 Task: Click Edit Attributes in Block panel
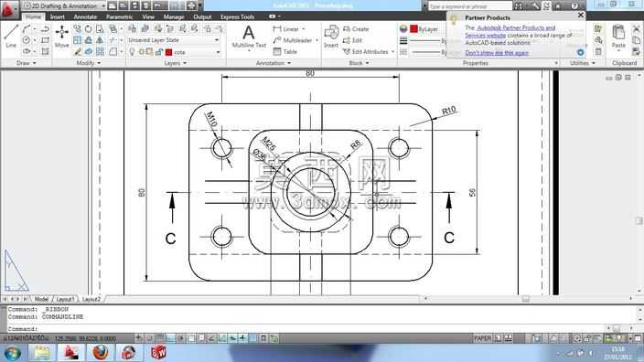(x=365, y=52)
